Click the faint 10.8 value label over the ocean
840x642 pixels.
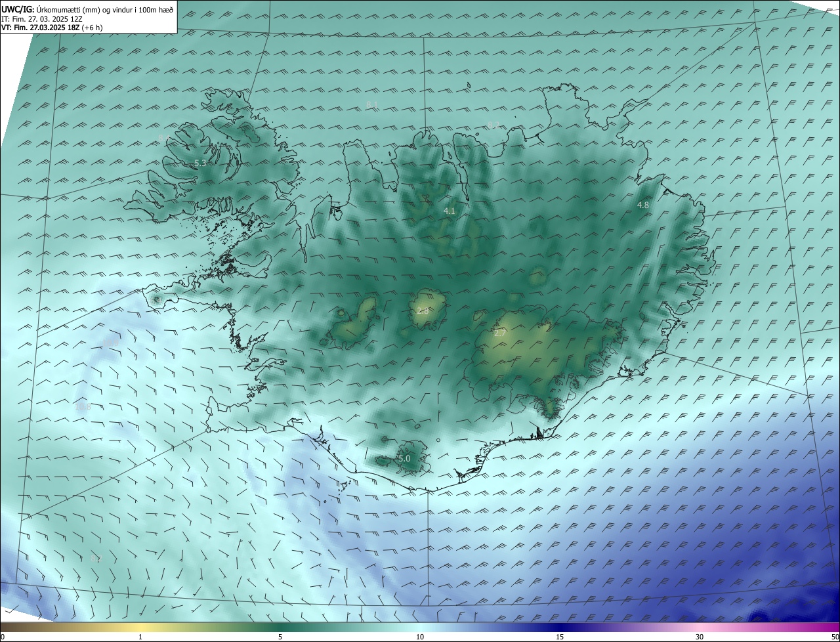coord(83,407)
